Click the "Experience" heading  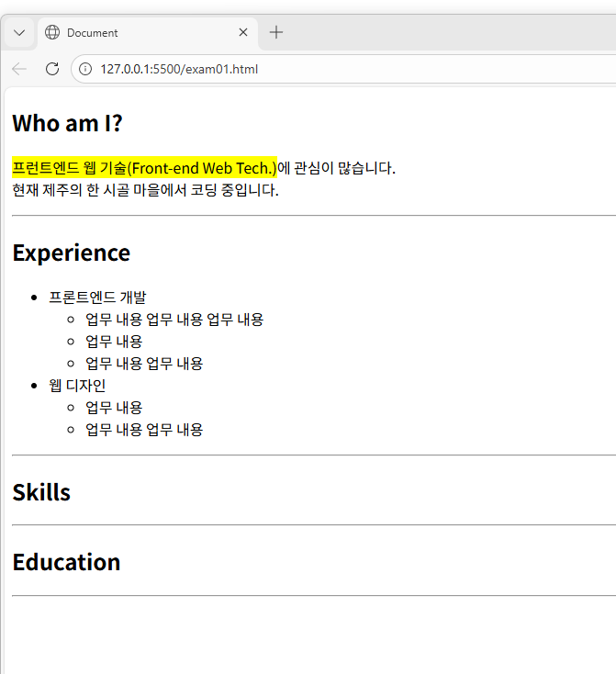click(x=72, y=253)
